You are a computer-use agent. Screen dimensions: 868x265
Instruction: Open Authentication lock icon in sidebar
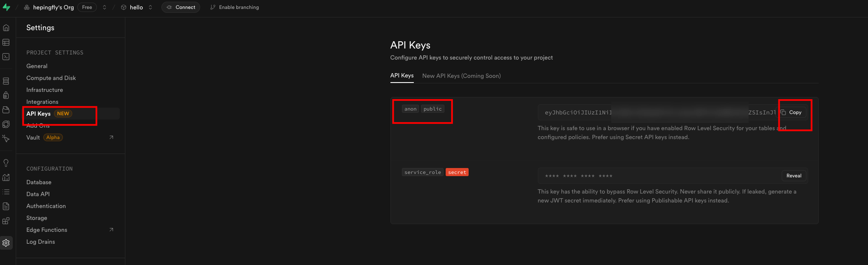(6, 95)
